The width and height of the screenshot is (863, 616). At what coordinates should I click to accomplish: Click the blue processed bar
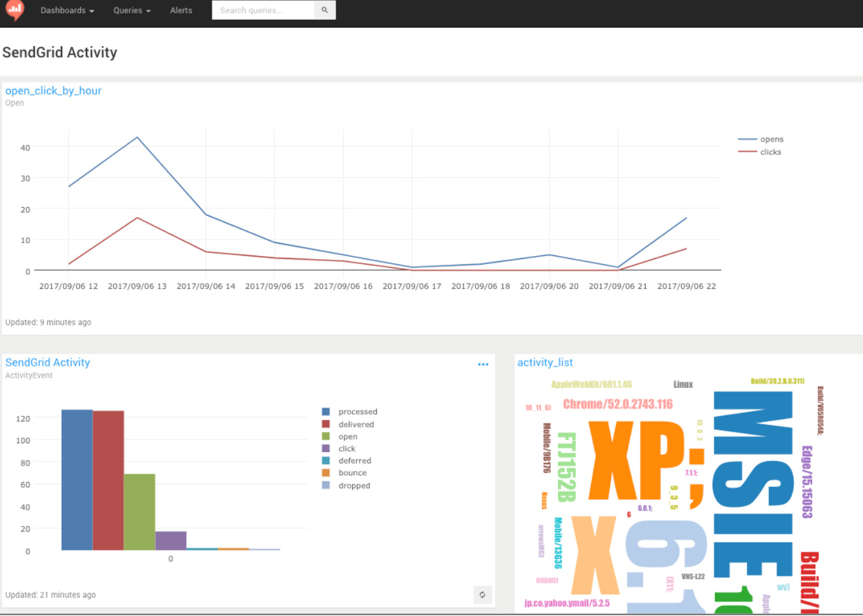pyautogui.click(x=77, y=480)
